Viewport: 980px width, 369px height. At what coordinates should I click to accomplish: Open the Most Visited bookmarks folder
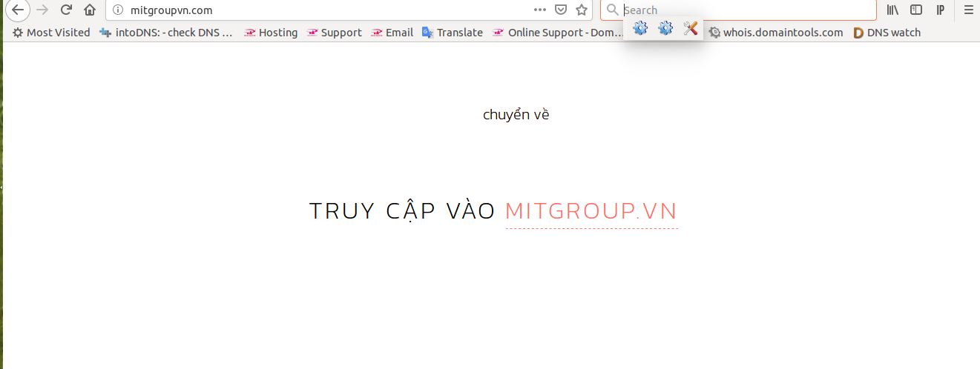coord(51,33)
